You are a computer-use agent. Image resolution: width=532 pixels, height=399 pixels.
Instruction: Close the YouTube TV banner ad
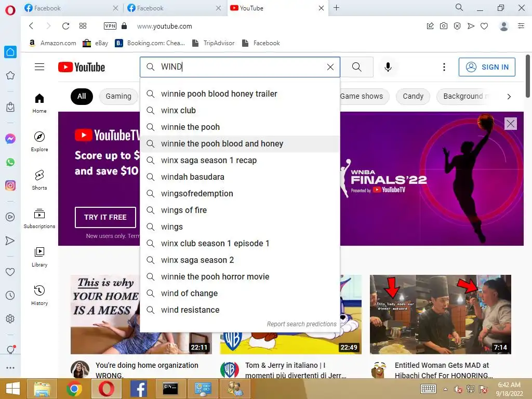pos(511,124)
